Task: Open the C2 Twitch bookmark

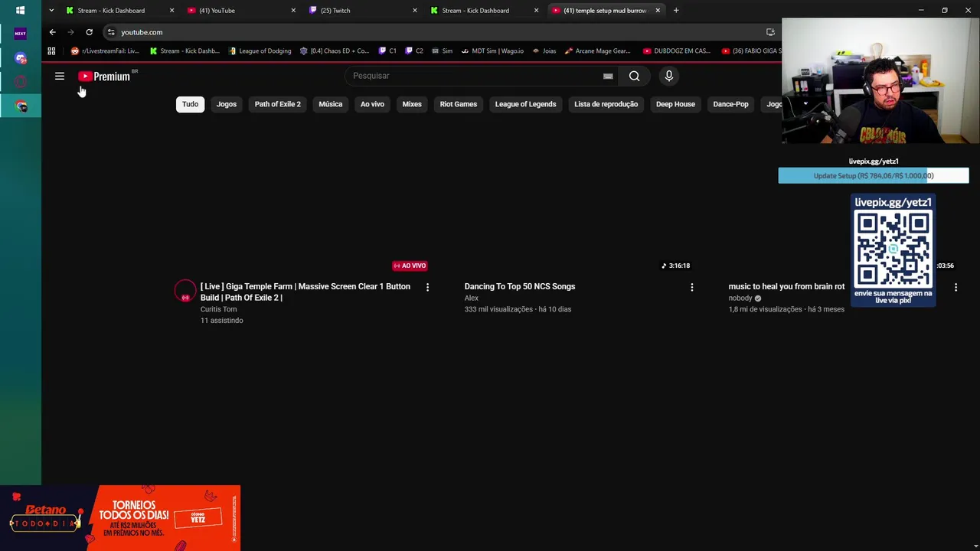Action: (414, 51)
